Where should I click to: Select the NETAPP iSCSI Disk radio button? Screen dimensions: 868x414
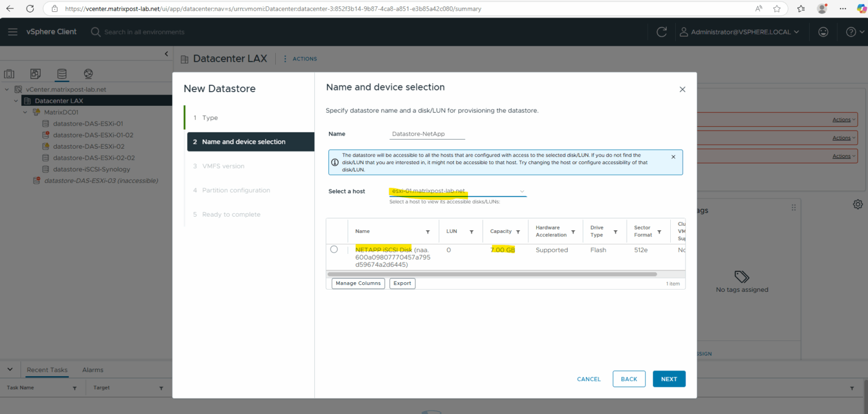333,249
